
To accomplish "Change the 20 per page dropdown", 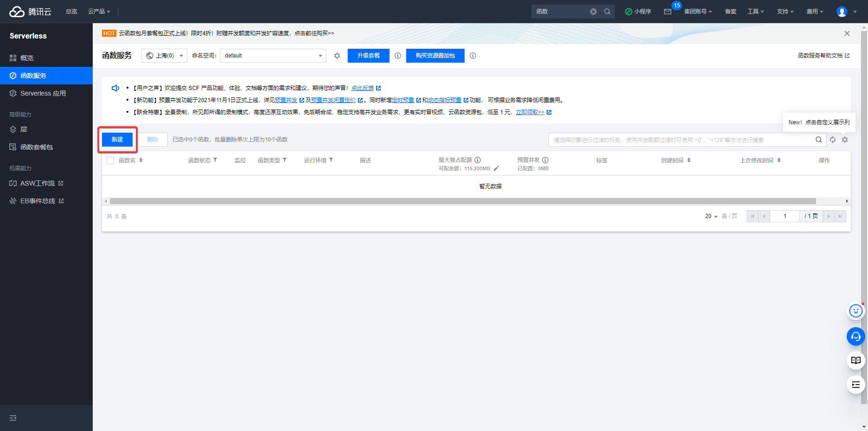I will [x=711, y=216].
